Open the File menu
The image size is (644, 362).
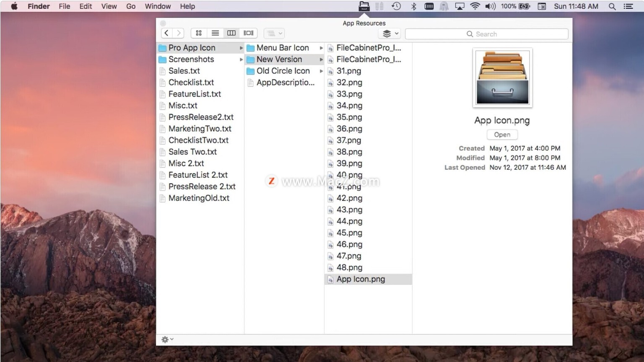[x=65, y=6]
